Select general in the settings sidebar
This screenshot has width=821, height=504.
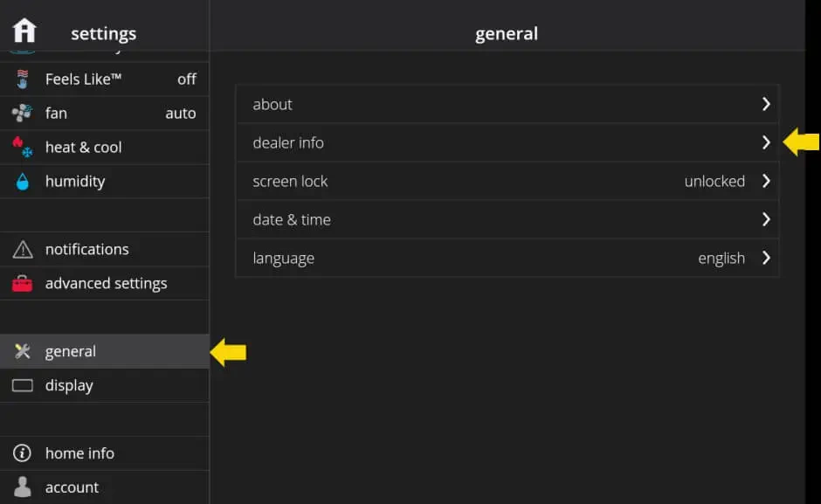[x=71, y=351]
